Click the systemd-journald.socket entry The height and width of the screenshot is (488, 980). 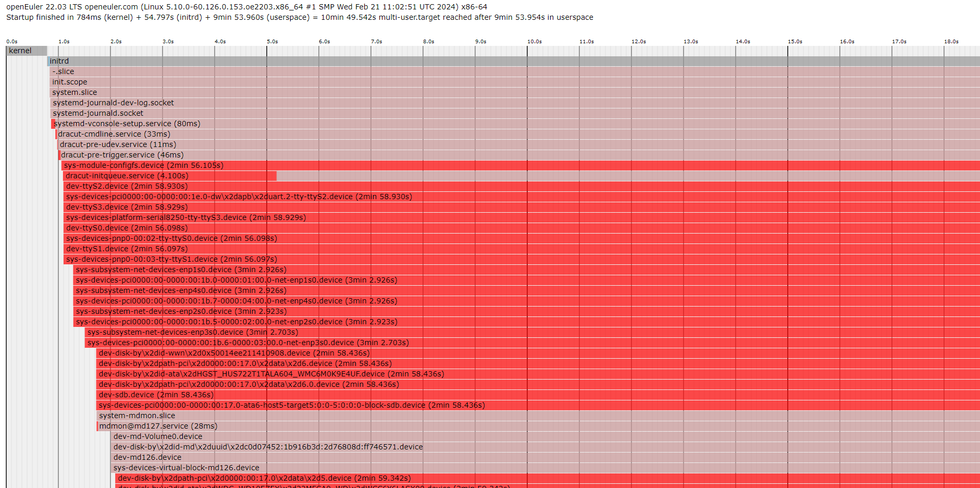[x=98, y=113]
